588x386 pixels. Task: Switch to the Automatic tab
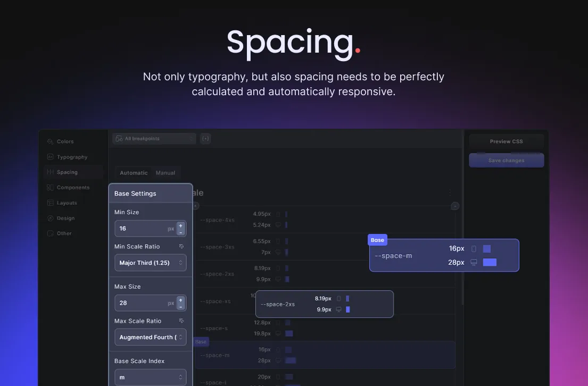click(x=134, y=173)
